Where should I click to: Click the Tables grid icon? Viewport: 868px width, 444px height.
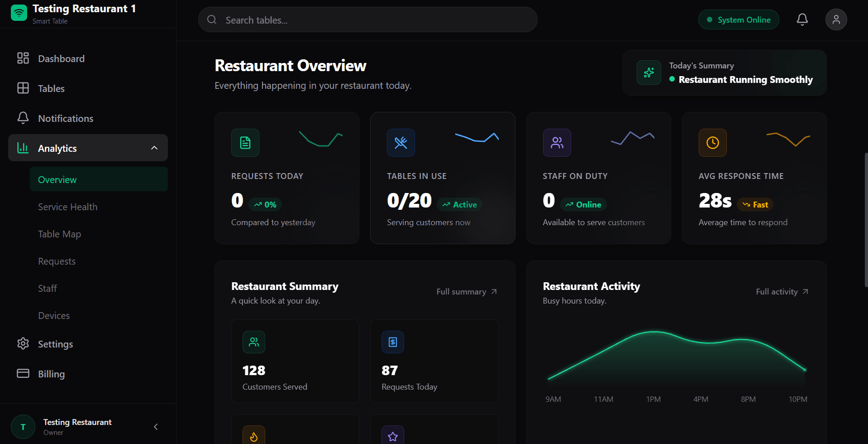(23, 88)
